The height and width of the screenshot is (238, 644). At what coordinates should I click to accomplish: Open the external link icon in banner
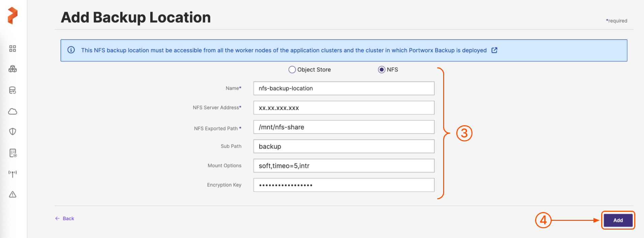494,50
